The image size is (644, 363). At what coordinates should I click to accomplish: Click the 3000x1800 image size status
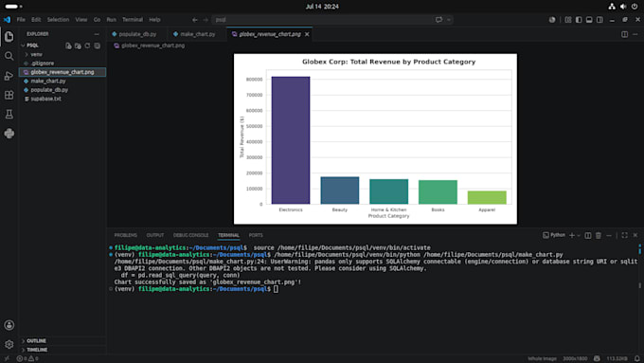pyautogui.click(x=575, y=358)
